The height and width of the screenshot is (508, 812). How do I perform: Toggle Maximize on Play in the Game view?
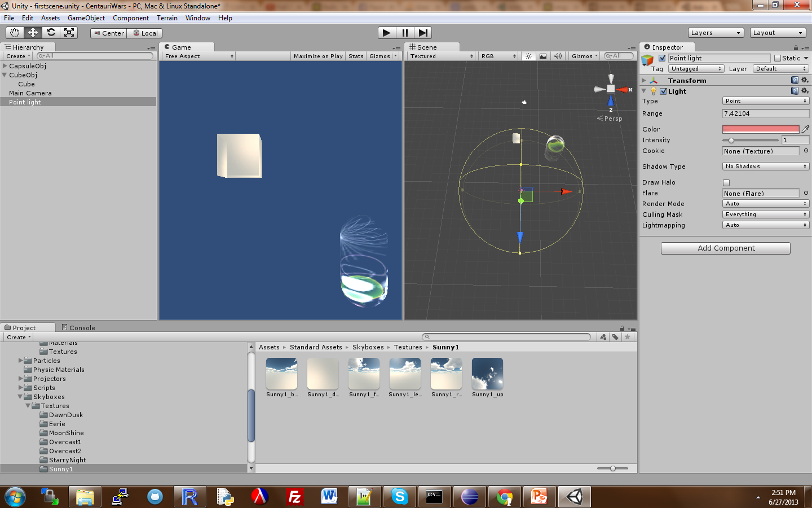tap(317, 56)
